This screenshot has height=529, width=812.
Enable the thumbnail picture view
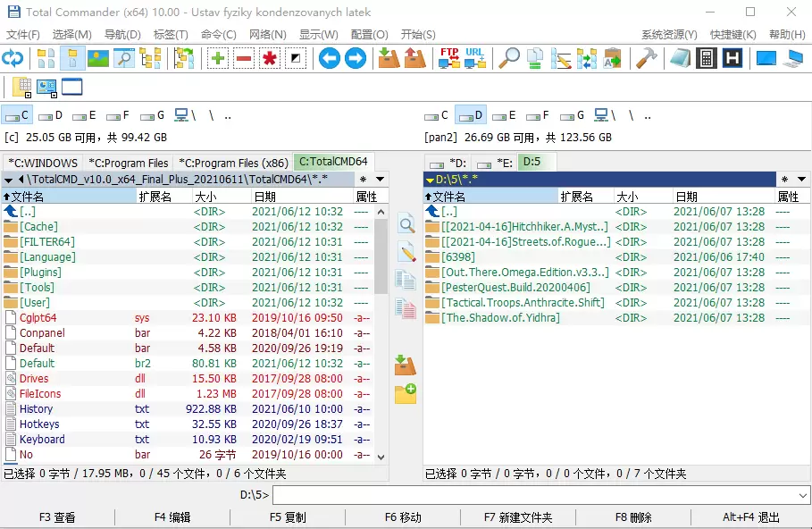pyautogui.click(x=98, y=58)
